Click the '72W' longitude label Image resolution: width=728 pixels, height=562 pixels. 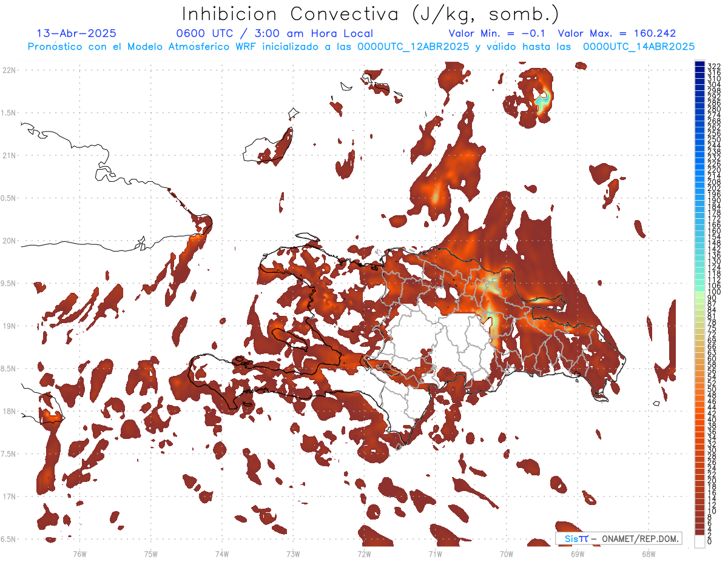pyautogui.click(x=364, y=554)
